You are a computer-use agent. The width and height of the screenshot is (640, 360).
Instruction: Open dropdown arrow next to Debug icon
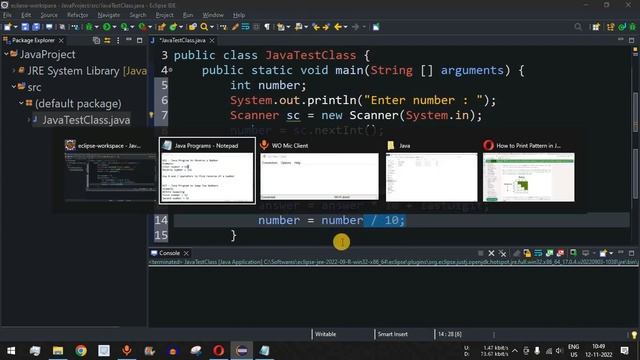click(x=97, y=27)
